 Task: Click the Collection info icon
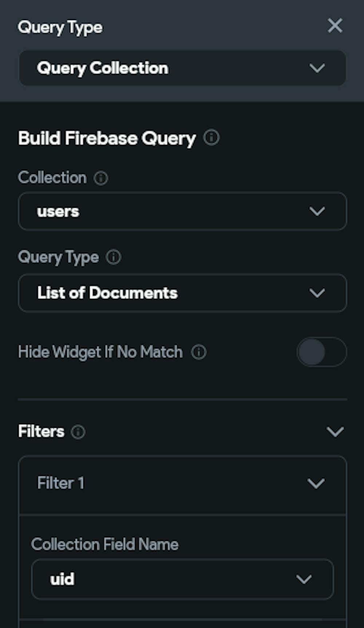click(x=101, y=178)
